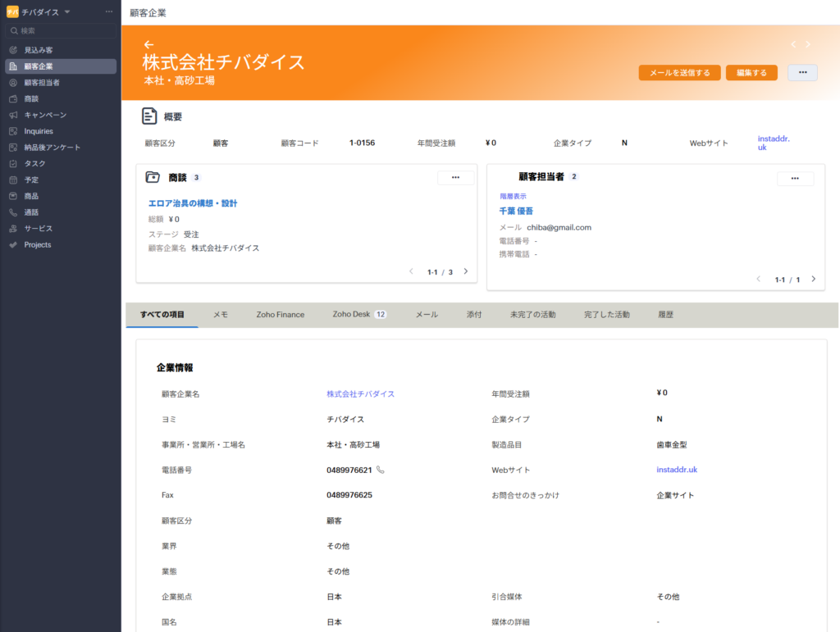Switch to すべての項目 tab
Viewport: 840px width, 632px height.
coord(162,315)
